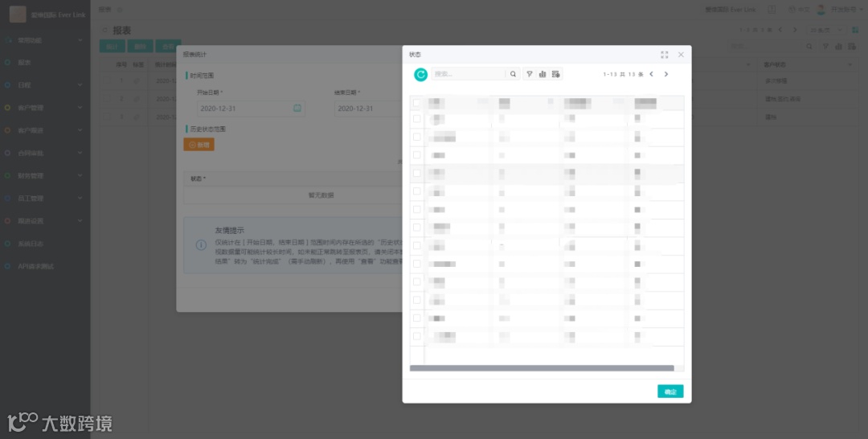Open column settings on the 报表 page toolbar
The width and height of the screenshot is (868, 439).
tap(851, 47)
